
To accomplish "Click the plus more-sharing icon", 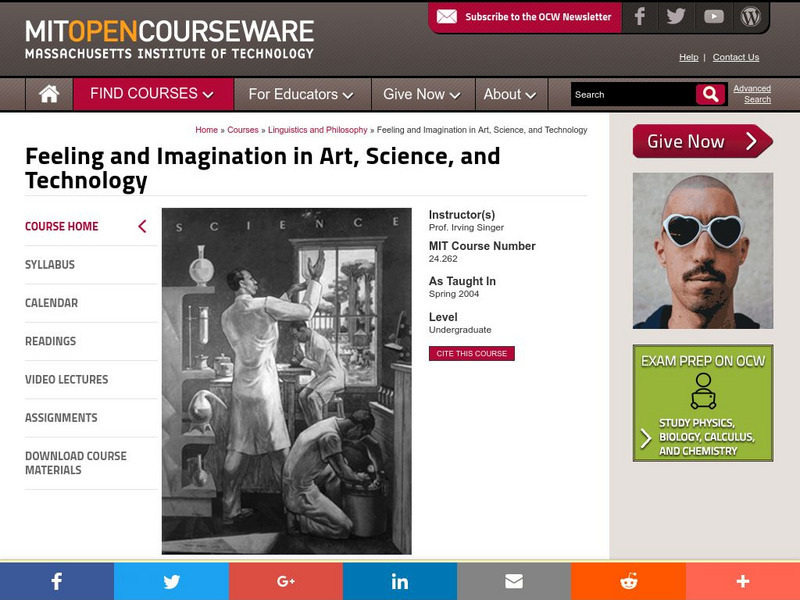I will (x=743, y=581).
